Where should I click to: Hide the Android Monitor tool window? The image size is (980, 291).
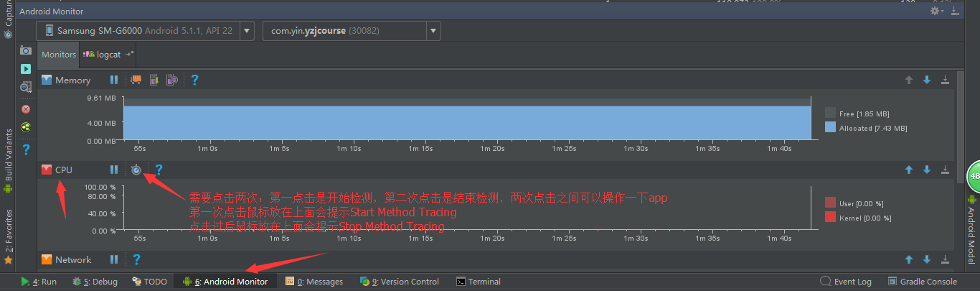(x=954, y=11)
